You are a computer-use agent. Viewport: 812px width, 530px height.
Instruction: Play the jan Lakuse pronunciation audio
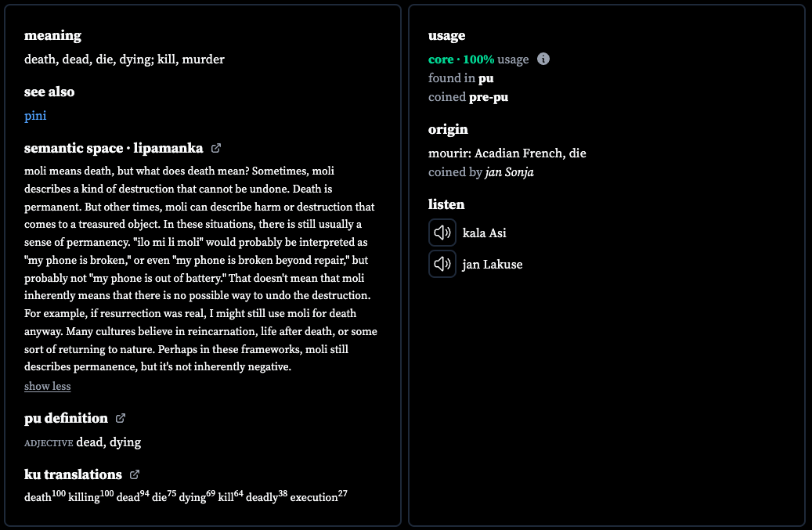[x=442, y=264]
